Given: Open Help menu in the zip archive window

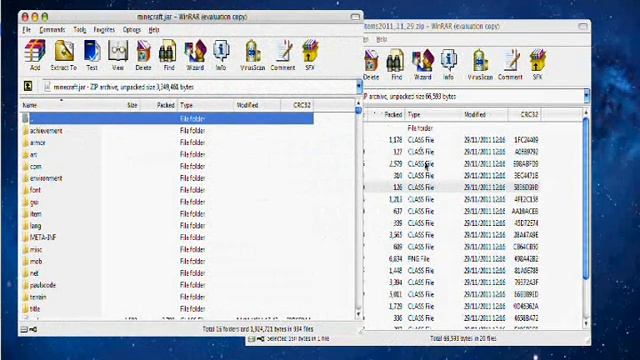Looking at the screenshot, I should [381, 39].
